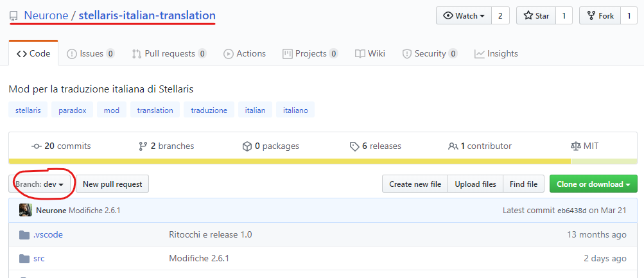This screenshot has width=644, height=278.
Task: View the 1 contributor page
Action: point(480,146)
